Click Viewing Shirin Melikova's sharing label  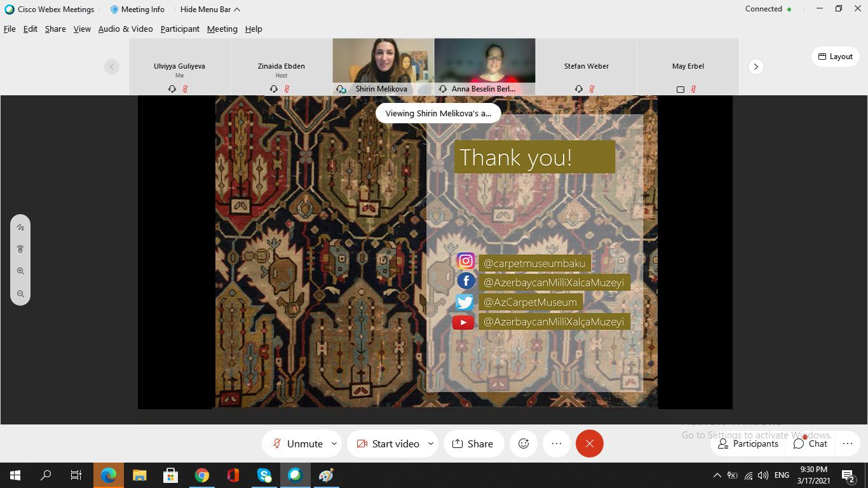[x=438, y=113]
